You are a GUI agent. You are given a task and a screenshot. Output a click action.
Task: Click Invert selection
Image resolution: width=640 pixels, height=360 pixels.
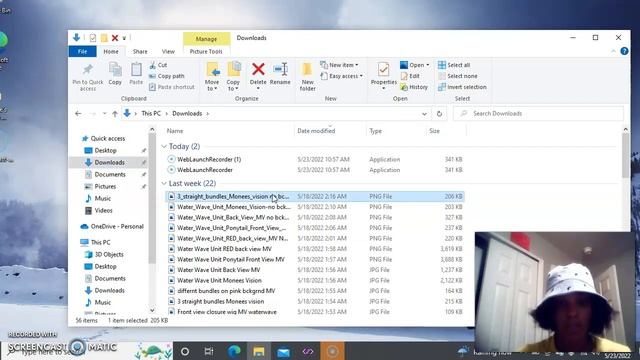[x=462, y=87]
